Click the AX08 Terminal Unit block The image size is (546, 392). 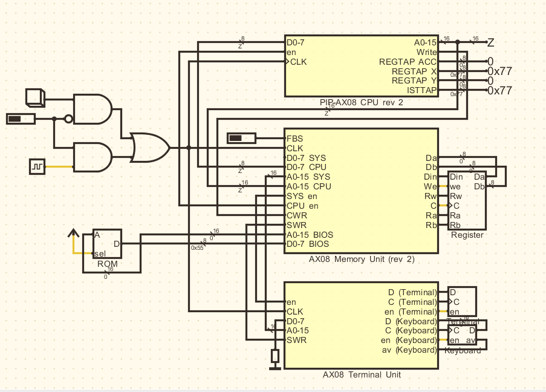pos(360,327)
